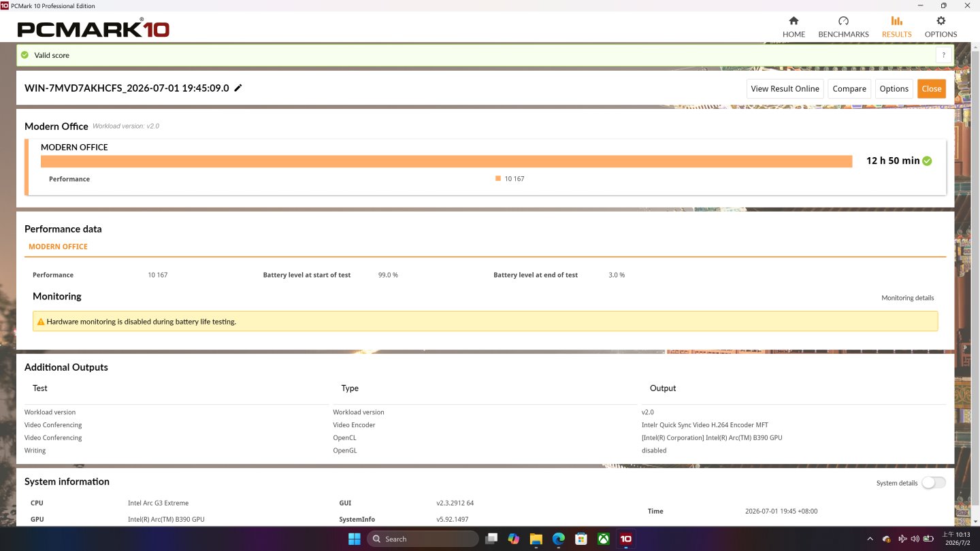Click the OneDrive tray icon
The width and height of the screenshot is (980, 551).
coord(887,539)
